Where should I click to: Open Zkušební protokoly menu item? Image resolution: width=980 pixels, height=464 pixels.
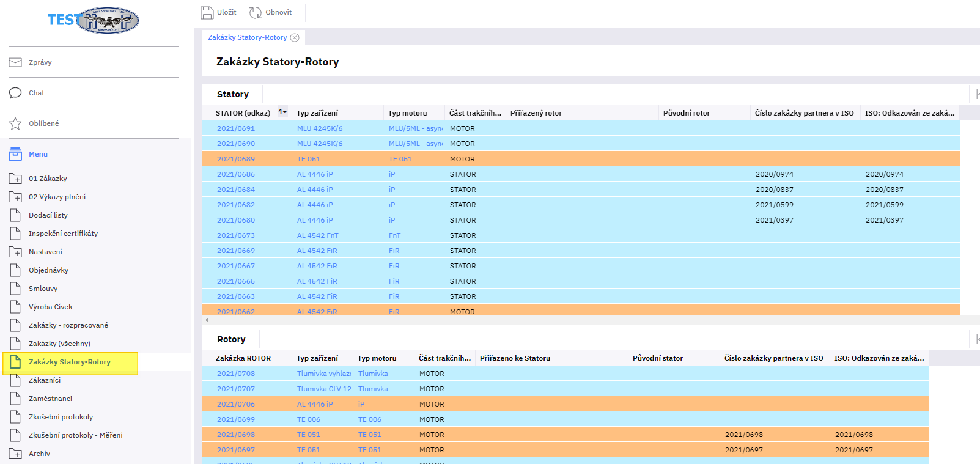pyautogui.click(x=61, y=417)
